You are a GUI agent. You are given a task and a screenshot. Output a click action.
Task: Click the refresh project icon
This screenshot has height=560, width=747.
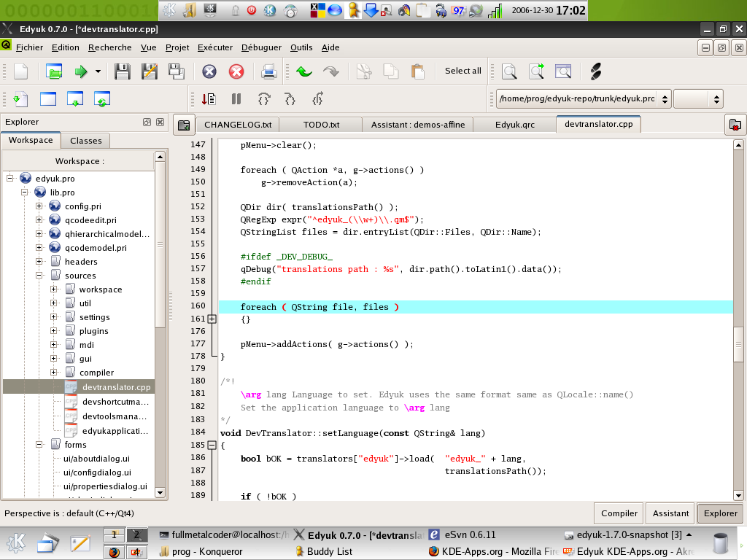(x=102, y=99)
